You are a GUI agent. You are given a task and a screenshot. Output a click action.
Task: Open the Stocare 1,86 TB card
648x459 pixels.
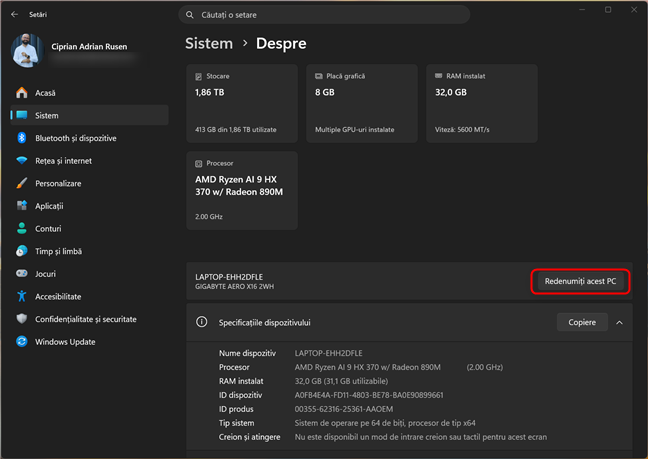point(242,103)
